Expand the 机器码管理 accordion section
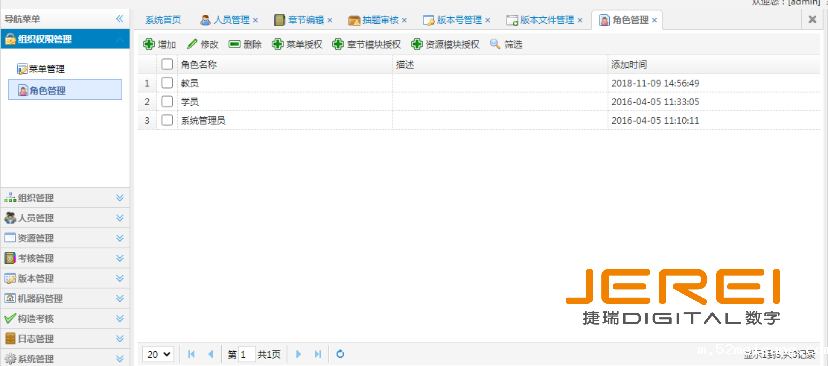Viewport: 828px width, 366px height. point(65,298)
